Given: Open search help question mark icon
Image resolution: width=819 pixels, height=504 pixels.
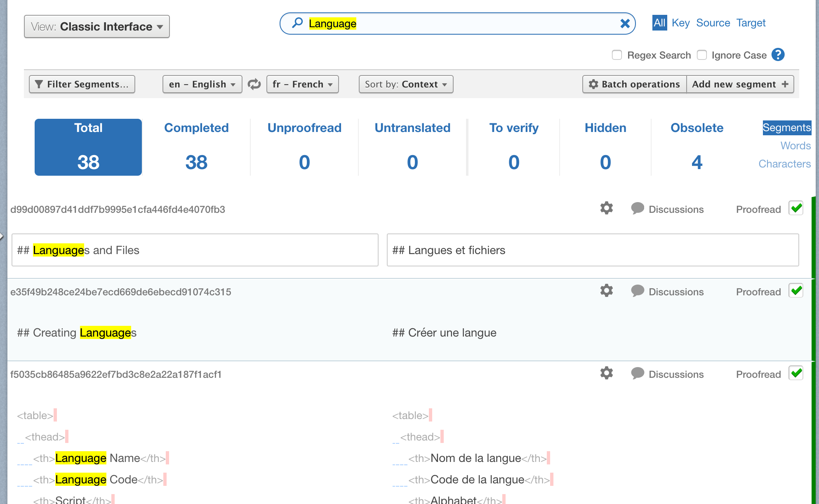Looking at the screenshot, I should coord(778,55).
